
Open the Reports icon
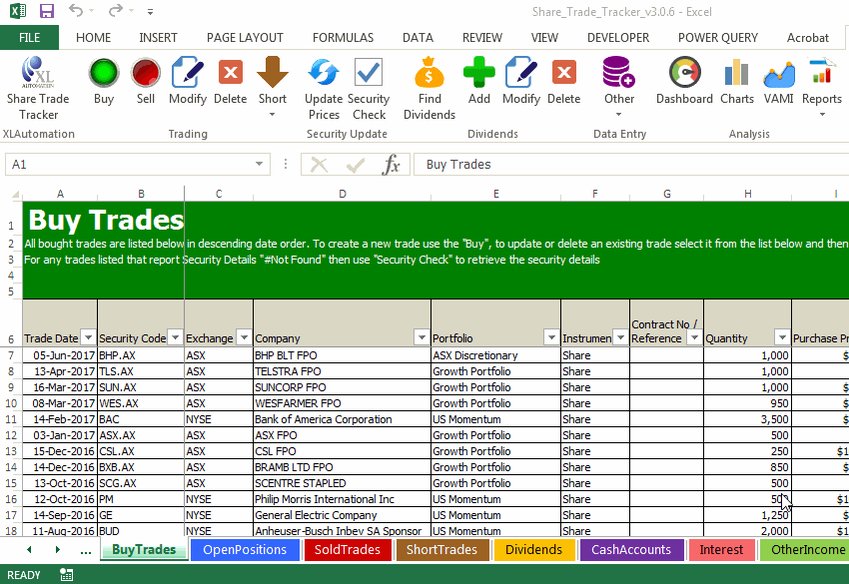tap(821, 73)
